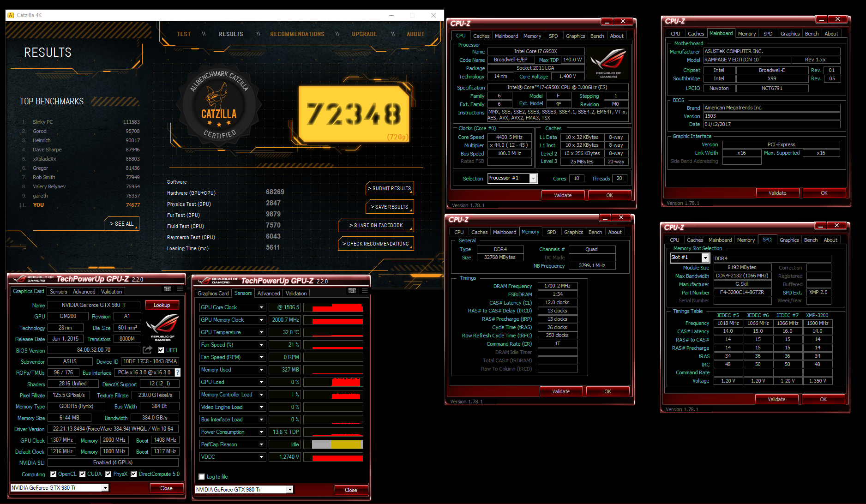
Task: Close the CPU-Z CPU window with X
Action: click(623, 21)
